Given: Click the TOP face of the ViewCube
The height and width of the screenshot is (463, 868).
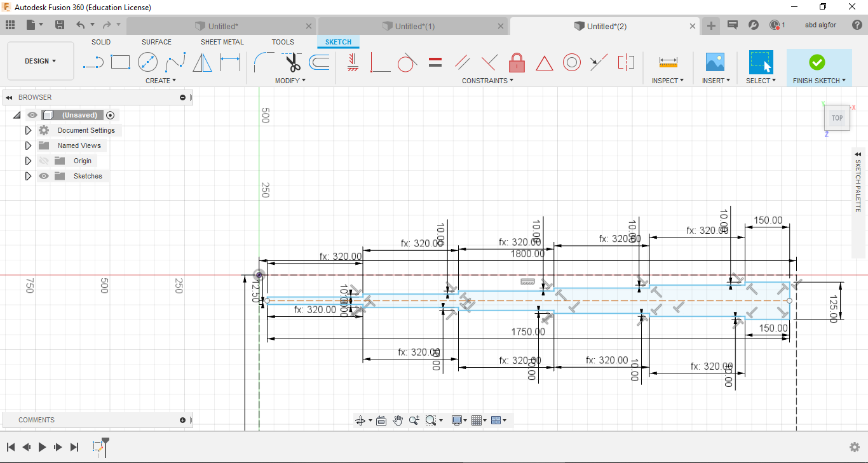Looking at the screenshot, I should point(837,117).
